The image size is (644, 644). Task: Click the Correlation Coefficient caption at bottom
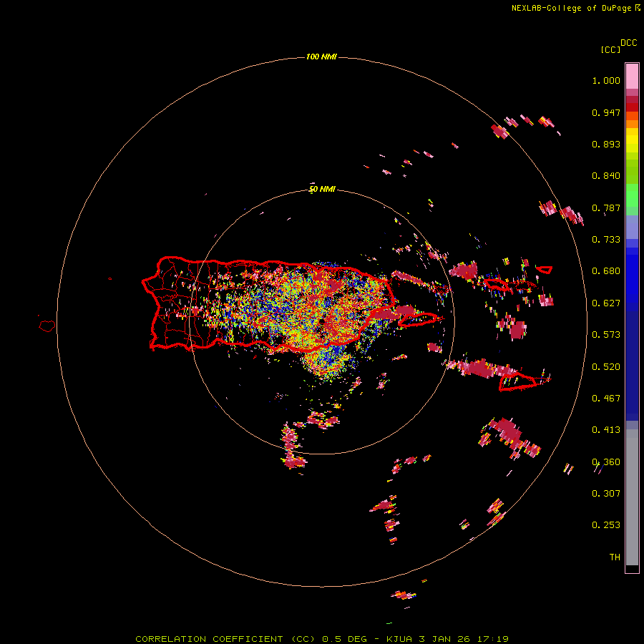[x=323, y=639]
